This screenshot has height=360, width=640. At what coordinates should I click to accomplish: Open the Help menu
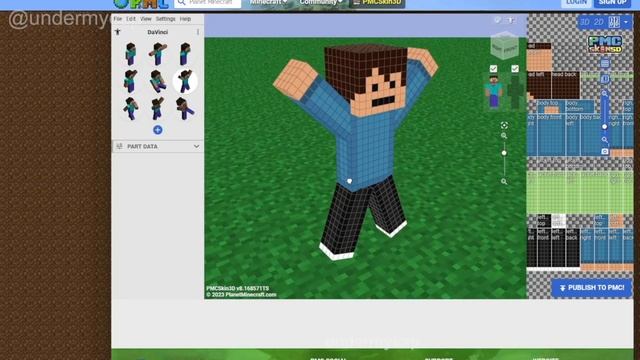(x=185, y=19)
